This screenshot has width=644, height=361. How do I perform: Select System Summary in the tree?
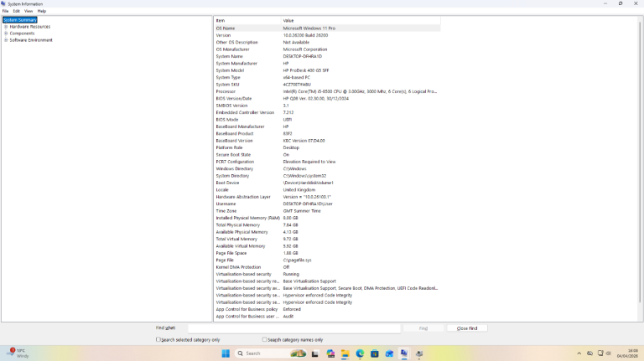(20, 20)
